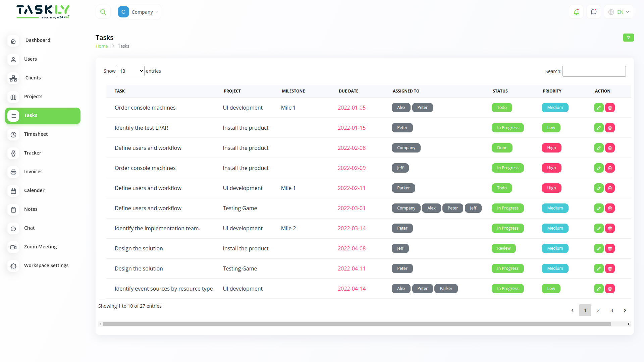Open the Tasks section in the sidebar
This screenshot has height=362, width=644.
pyautogui.click(x=31, y=115)
